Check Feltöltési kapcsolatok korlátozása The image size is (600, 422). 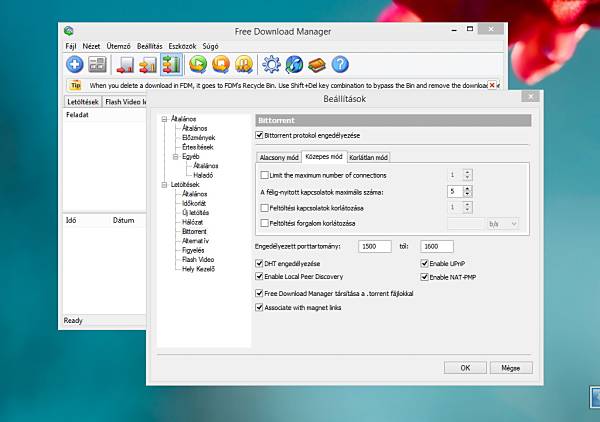click(264, 208)
